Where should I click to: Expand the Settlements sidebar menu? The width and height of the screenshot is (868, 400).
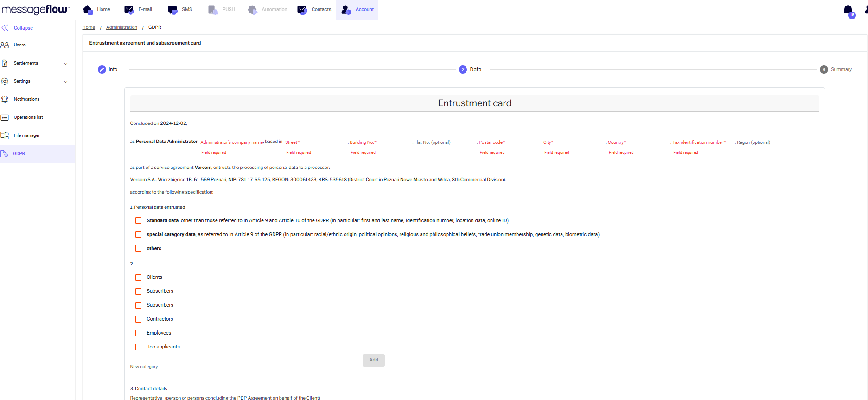65,63
